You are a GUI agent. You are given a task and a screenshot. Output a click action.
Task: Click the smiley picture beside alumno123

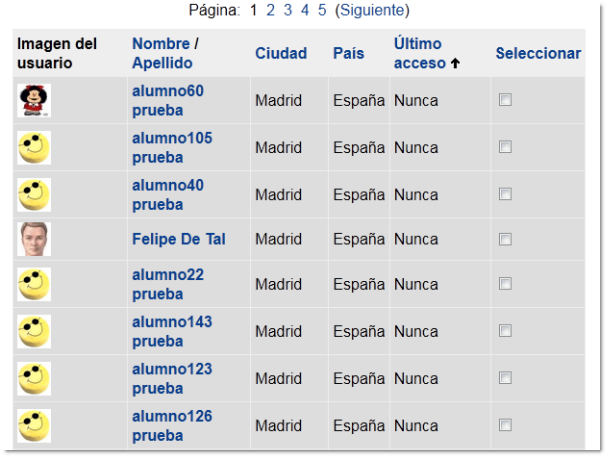[34, 378]
